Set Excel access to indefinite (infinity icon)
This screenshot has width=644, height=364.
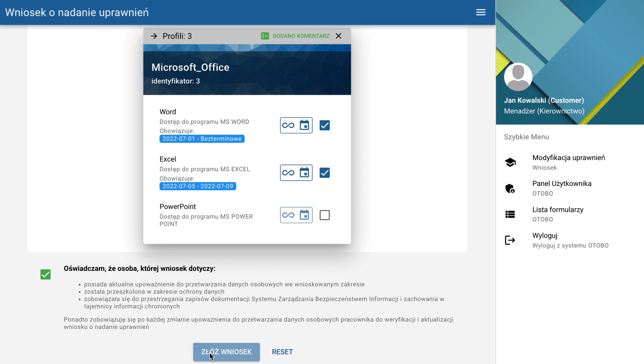(288, 173)
